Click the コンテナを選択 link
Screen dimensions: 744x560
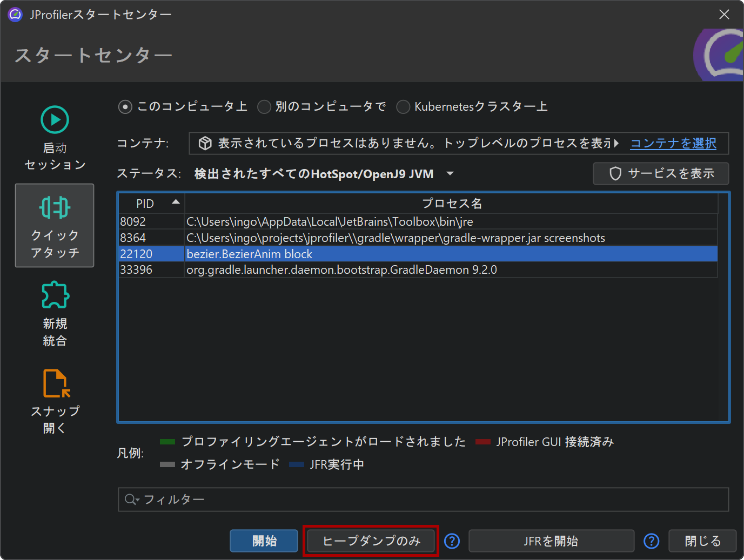click(x=673, y=143)
